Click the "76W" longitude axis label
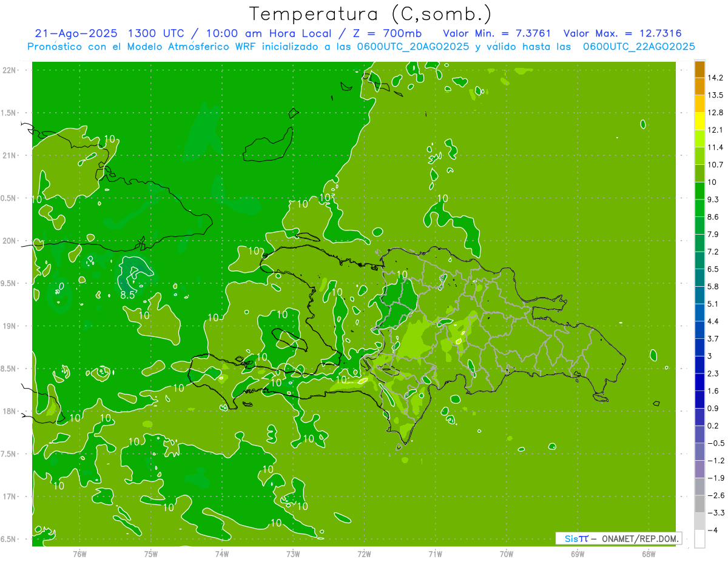Image resolution: width=728 pixels, height=562 pixels. (79, 554)
